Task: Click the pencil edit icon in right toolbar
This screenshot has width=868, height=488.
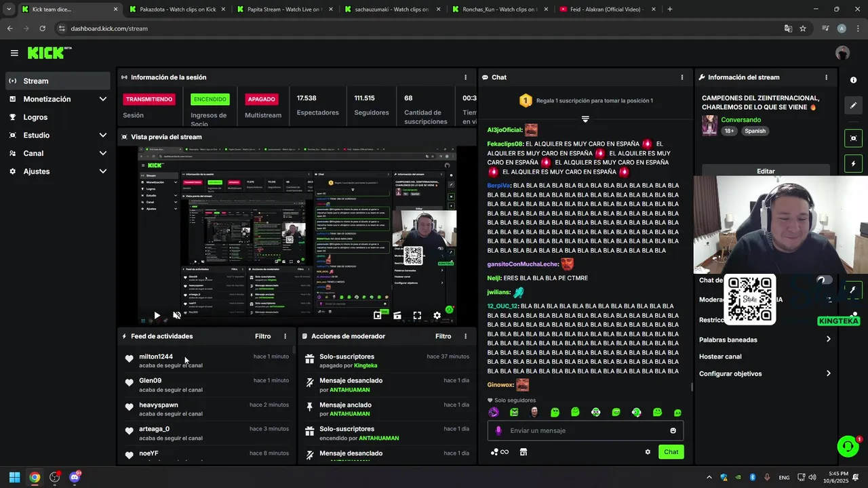Action: tap(853, 106)
